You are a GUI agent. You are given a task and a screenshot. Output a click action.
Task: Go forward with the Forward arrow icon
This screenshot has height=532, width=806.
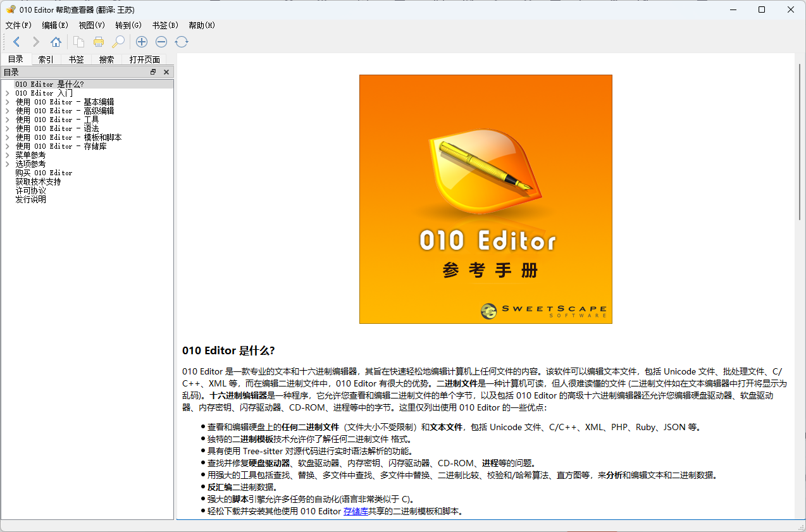[x=36, y=42]
